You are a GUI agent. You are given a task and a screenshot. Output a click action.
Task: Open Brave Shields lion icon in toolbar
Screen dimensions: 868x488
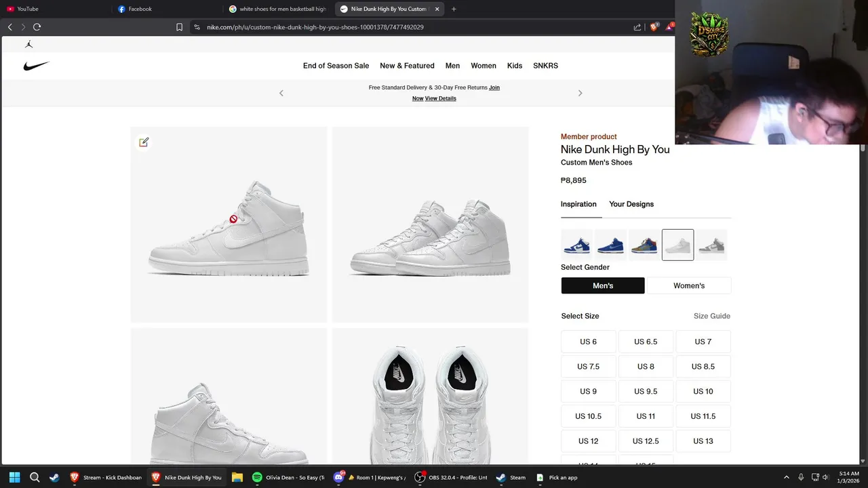(x=654, y=27)
